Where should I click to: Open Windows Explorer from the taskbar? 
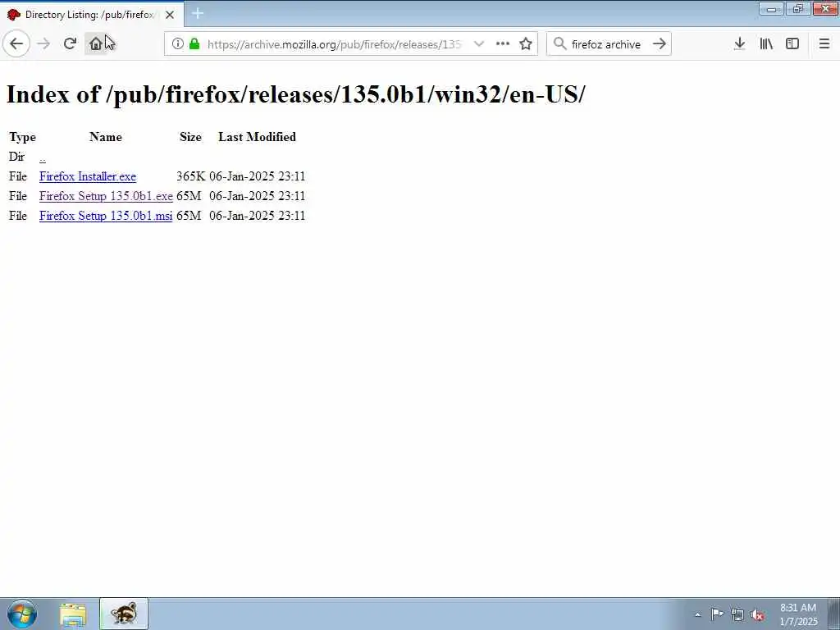pyautogui.click(x=73, y=614)
